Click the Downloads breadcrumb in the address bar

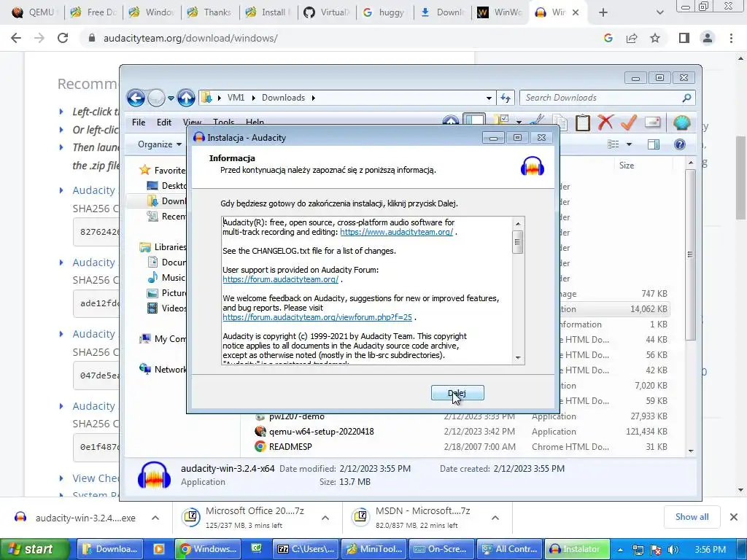pyautogui.click(x=284, y=98)
